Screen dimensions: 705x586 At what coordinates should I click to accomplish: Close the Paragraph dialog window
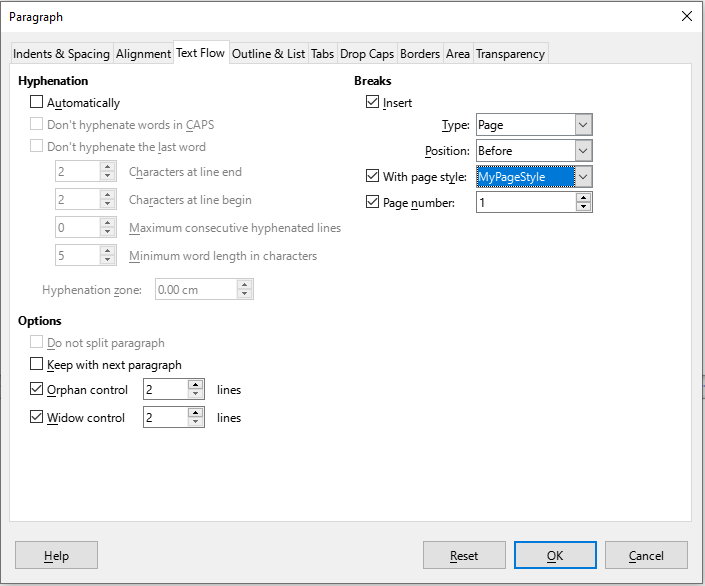click(686, 16)
